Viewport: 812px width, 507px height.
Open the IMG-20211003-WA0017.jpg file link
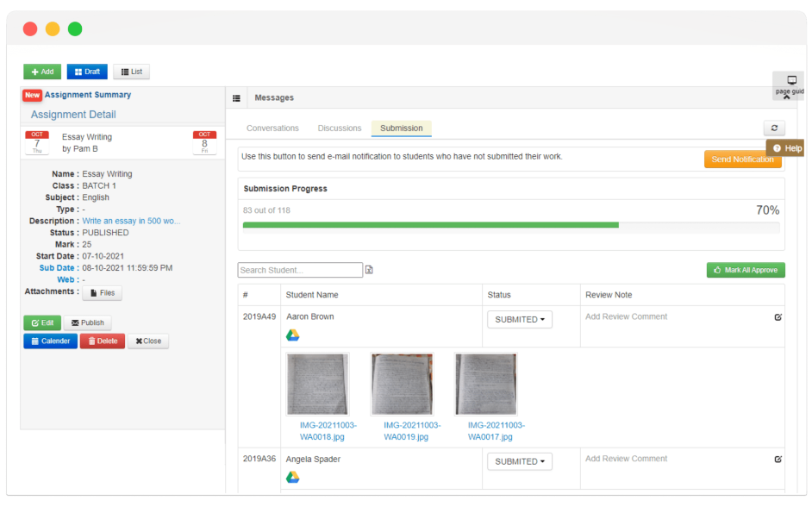(497, 431)
